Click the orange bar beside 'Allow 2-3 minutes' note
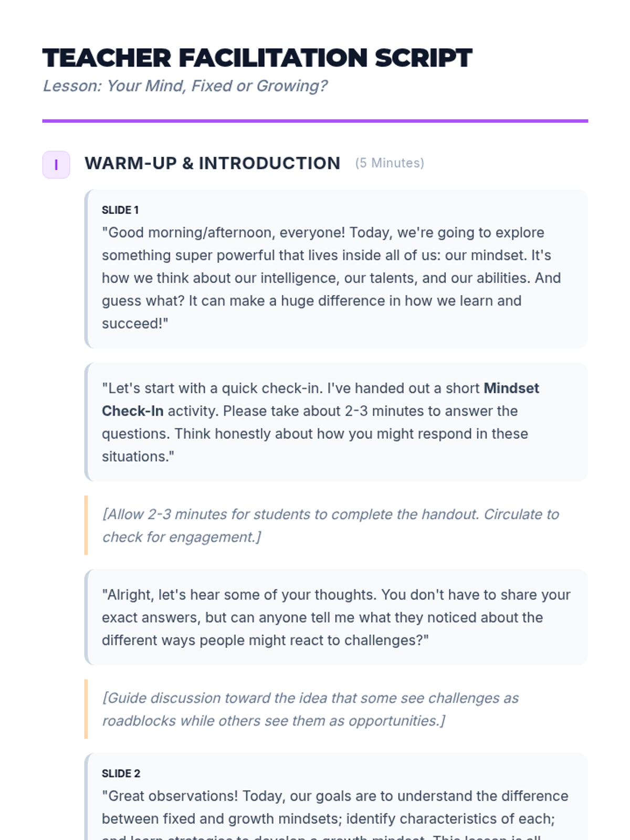The width and height of the screenshot is (630, 840). click(86, 525)
